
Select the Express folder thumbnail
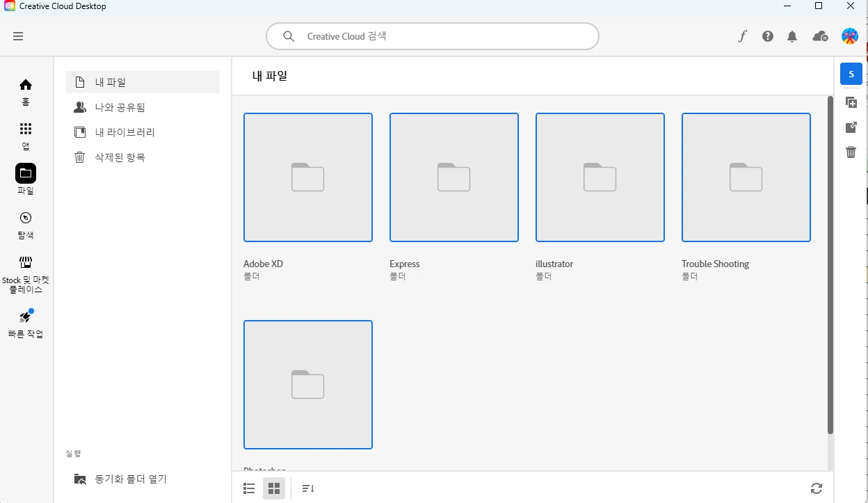click(x=454, y=177)
